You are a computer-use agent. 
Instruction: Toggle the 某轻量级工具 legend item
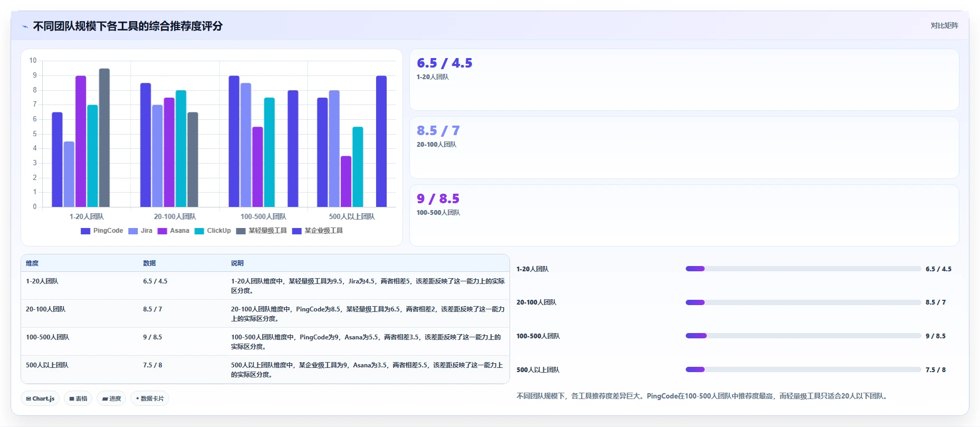coord(262,231)
